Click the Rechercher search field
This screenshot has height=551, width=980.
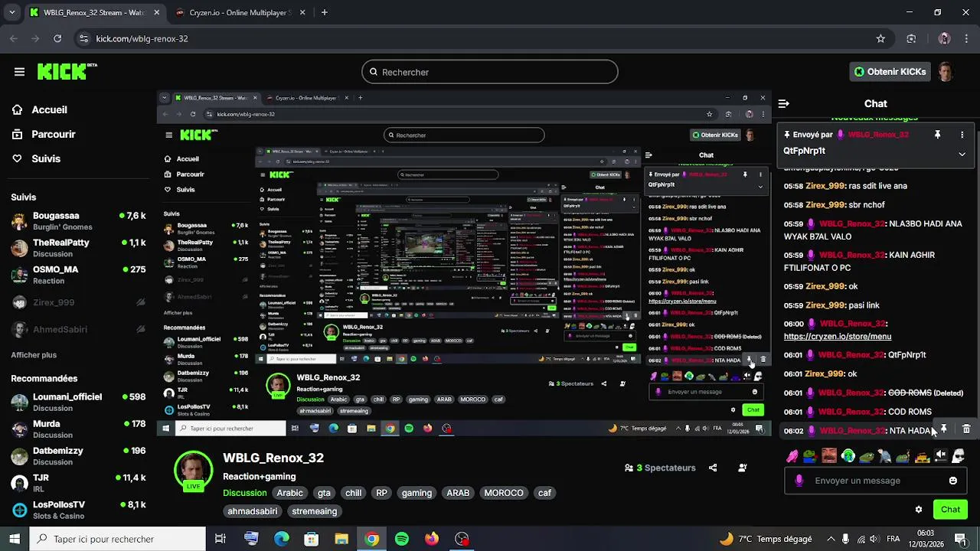point(490,72)
